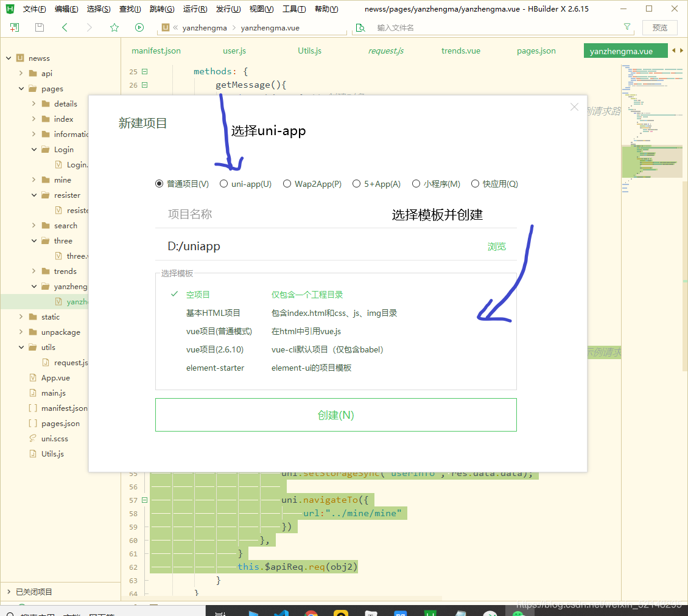Image resolution: width=688 pixels, height=616 pixels.
Task: Select the 小程序(M) radio button
Action: 416,184
